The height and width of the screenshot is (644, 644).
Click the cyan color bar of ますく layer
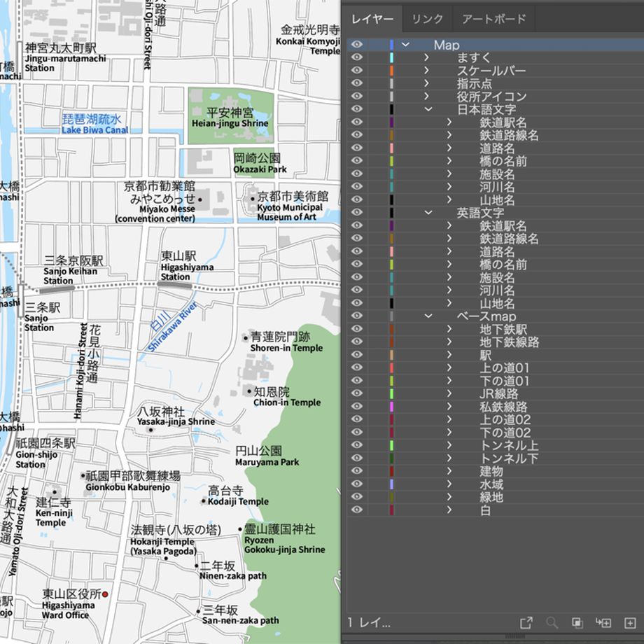391,57
